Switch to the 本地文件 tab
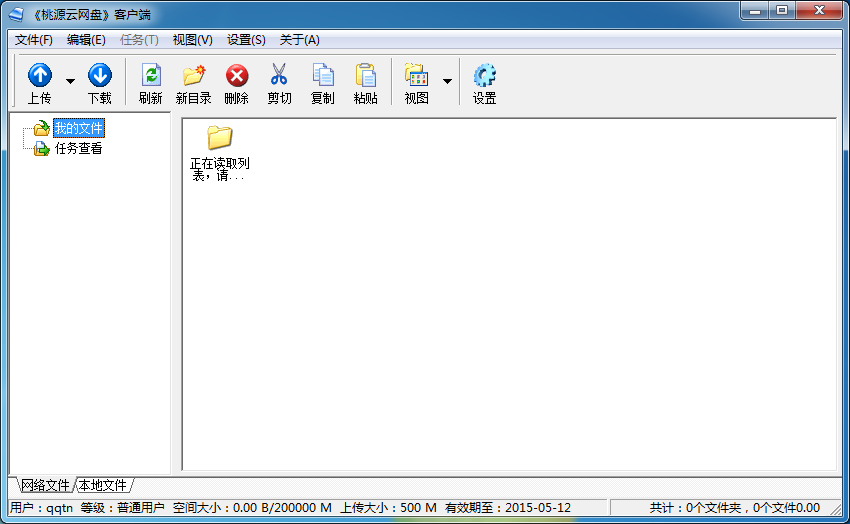The height and width of the screenshot is (524, 850). point(103,485)
